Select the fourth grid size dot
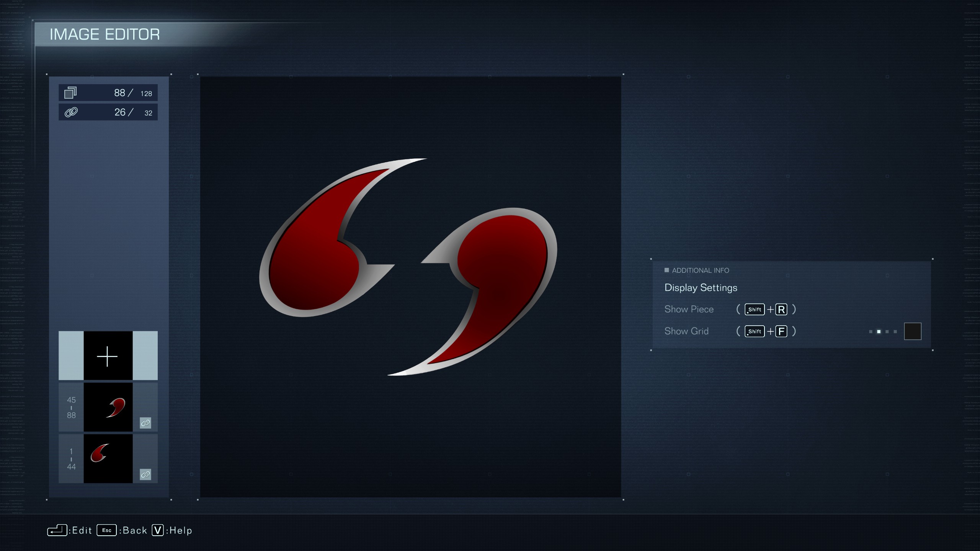 pos(895,332)
